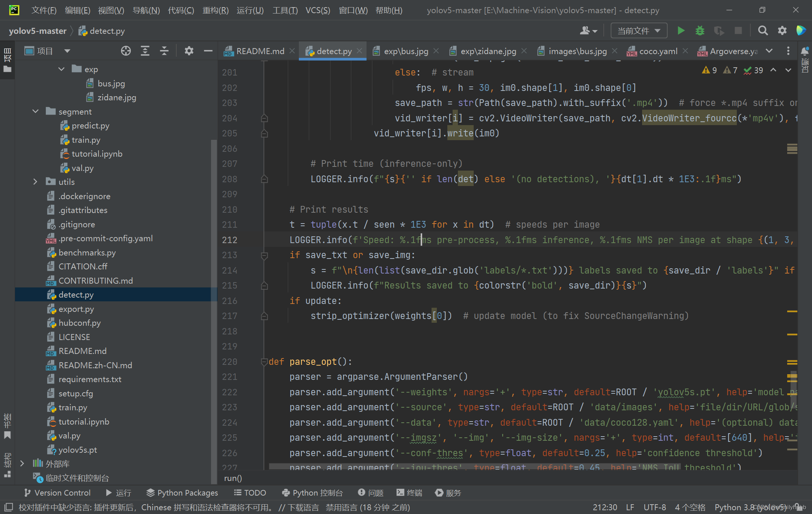
Task: Click the locate/select opened file target icon
Action: 126,51
